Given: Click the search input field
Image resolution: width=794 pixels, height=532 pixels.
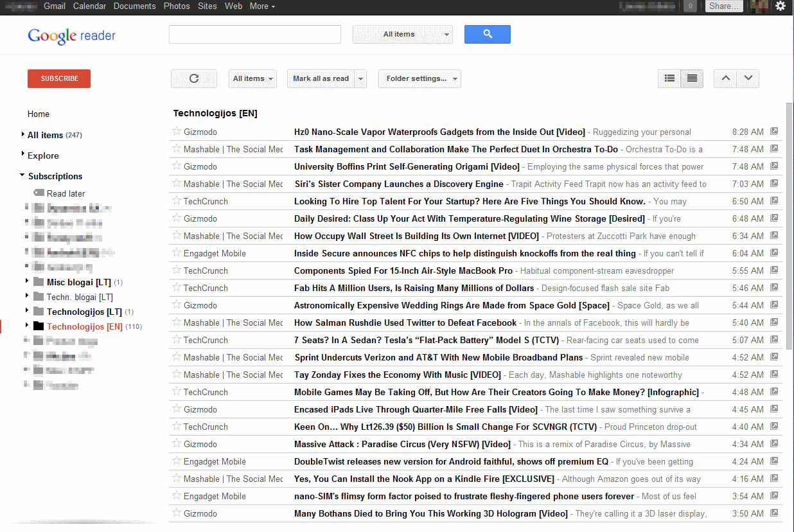Looking at the screenshot, I should coord(255,34).
